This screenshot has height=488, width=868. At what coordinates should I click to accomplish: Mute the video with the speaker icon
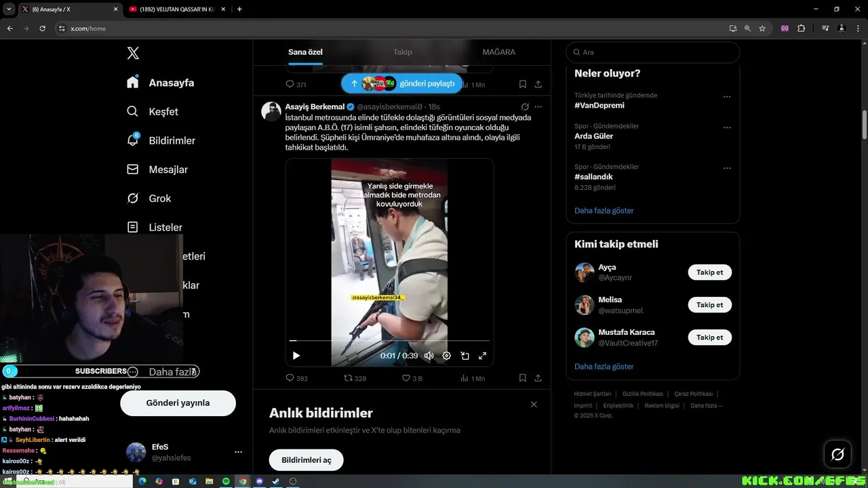429,356
